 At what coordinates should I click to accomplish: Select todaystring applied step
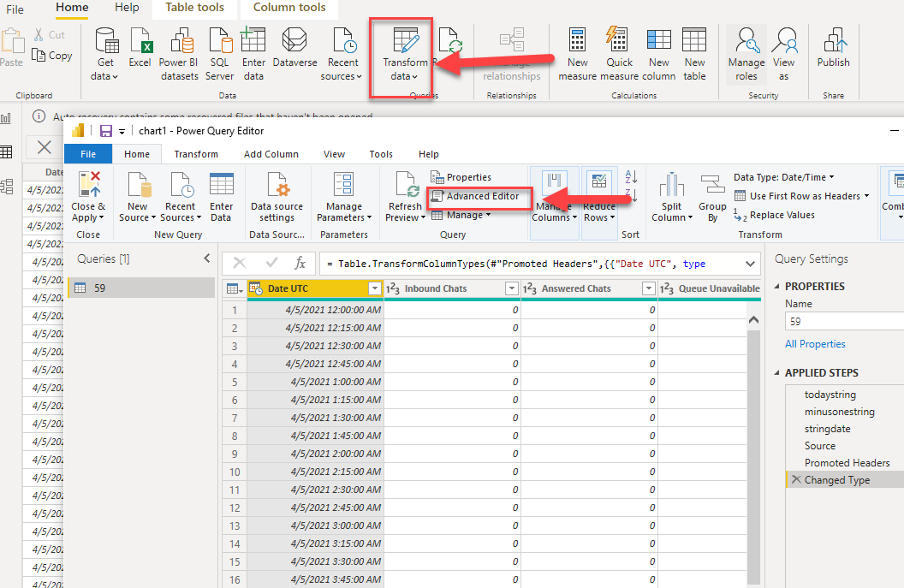(x=830, y=395)
